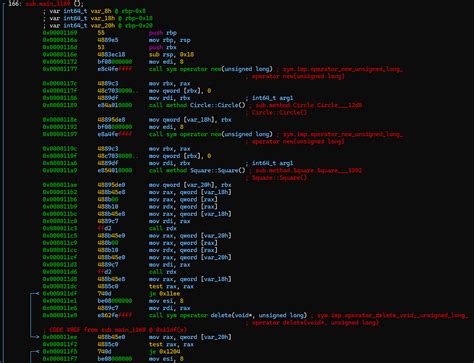
Task: Click the address 0x000011cc
Action: 60,250
